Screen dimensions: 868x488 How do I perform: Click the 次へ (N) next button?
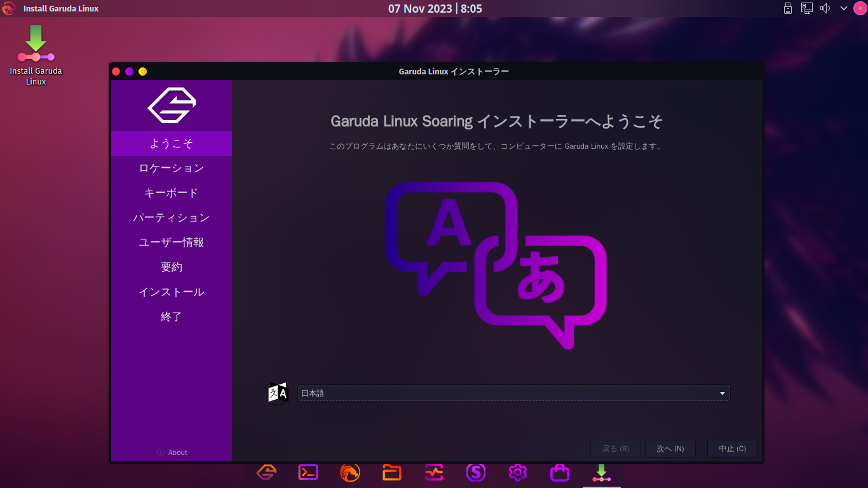coord(670,449)
